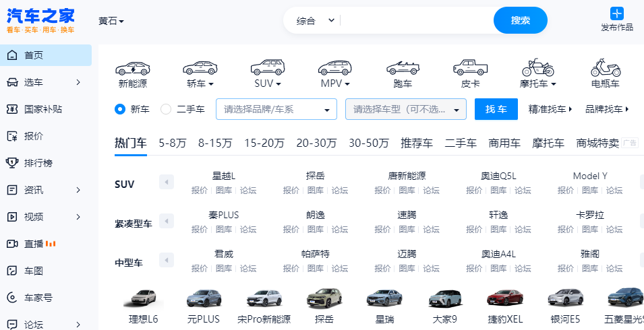
Task: Open the 请选择品牌/车系 dropdown
Action: (276, 109)
